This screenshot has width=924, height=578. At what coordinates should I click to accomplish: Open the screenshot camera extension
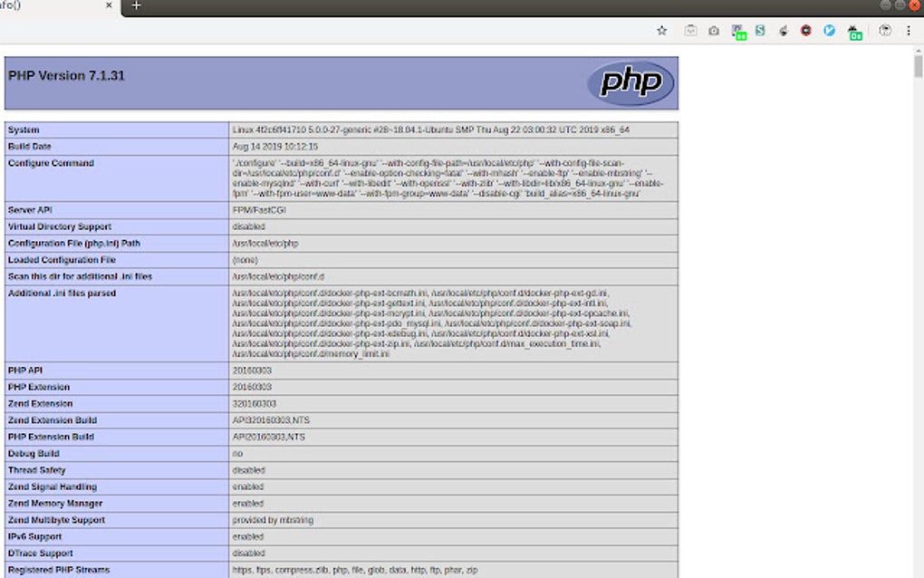[x=714, y=30]
